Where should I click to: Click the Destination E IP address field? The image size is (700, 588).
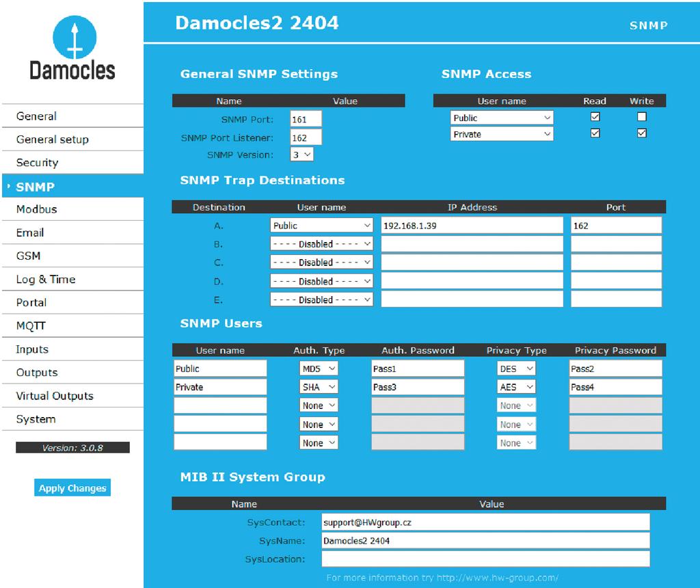click(x=472, y=299)
